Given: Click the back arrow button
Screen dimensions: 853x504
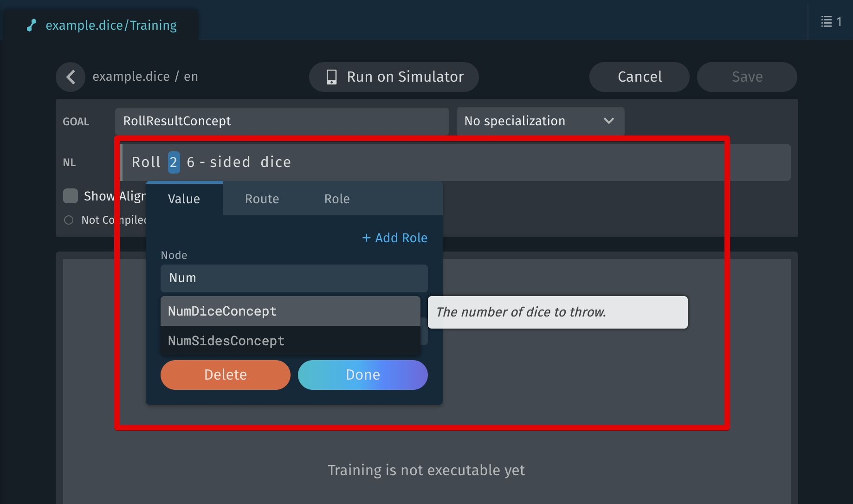Looking at the screenshot, I should pyautogui.click(x=71, y=77).
